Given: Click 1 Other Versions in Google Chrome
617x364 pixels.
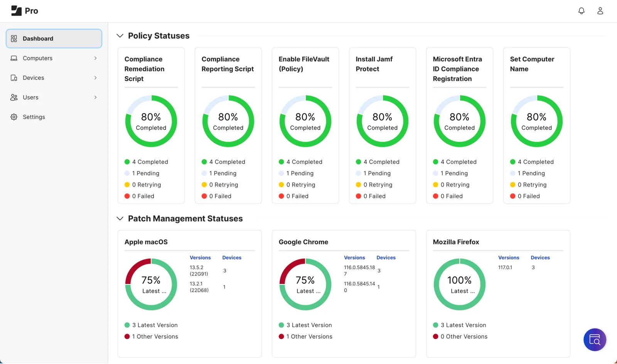Looking at the screenshot, I should (305, 337).
